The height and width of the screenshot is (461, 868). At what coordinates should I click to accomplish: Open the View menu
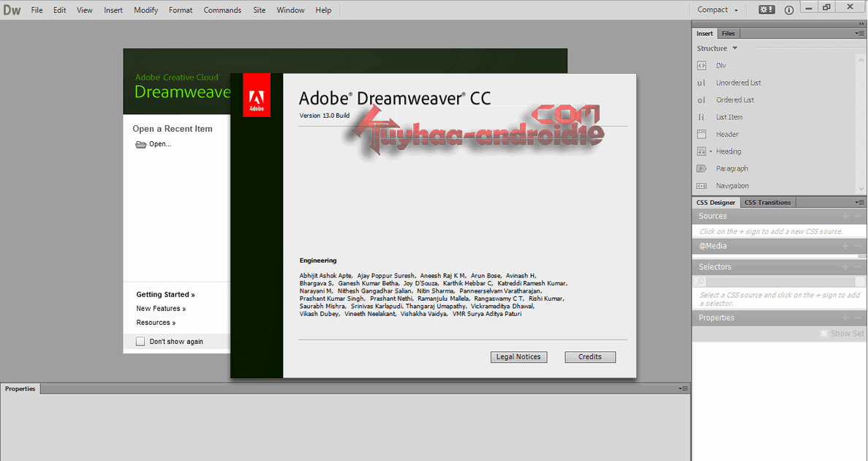[85, 10]
